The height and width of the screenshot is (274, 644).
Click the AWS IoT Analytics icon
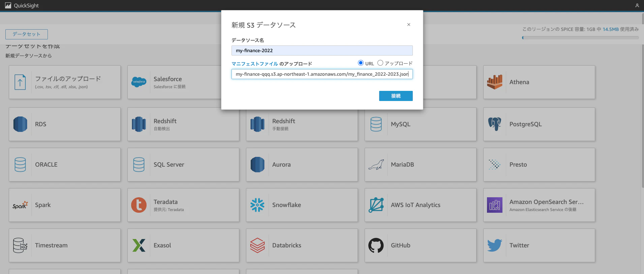coord(376,205)
